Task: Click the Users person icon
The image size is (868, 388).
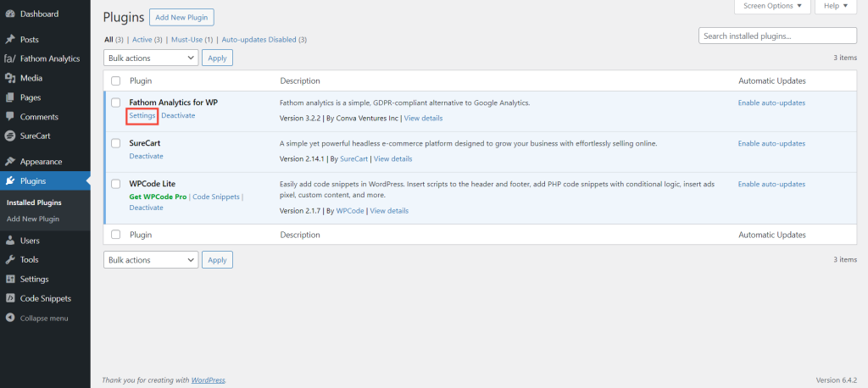Action: 9,241
